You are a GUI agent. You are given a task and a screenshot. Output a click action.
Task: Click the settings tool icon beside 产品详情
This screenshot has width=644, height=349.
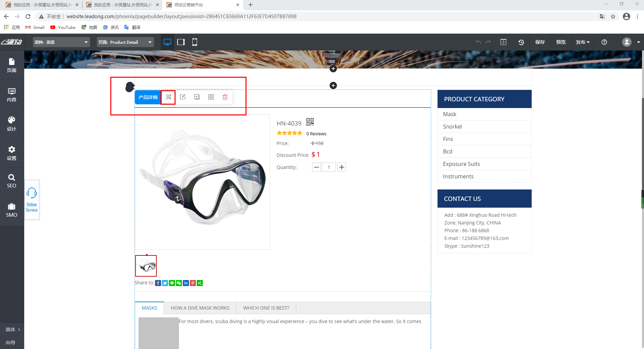[168, 97]
